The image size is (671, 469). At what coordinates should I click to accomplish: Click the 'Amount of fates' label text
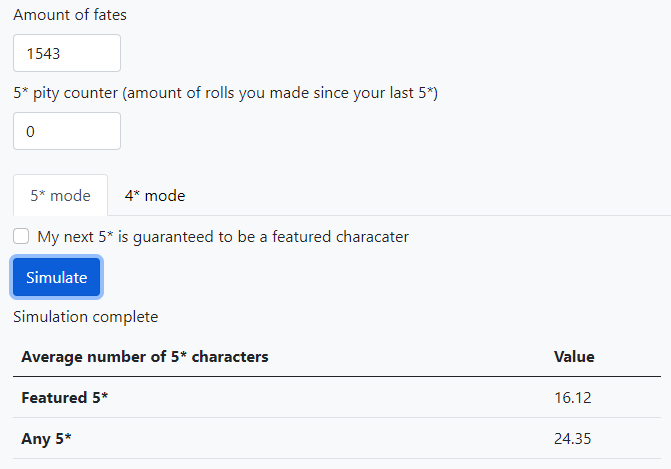[70, 15]
